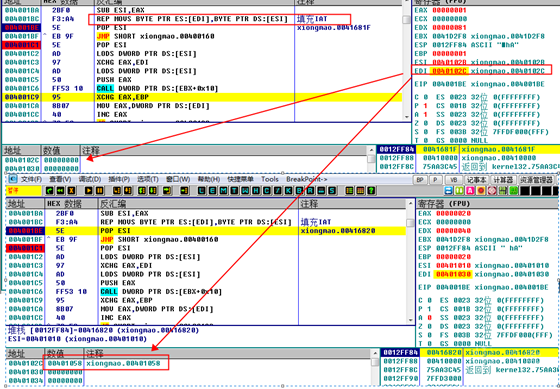560x389 pixels.
Task: Click the debugging options list icon
Action: pos(349,191)
